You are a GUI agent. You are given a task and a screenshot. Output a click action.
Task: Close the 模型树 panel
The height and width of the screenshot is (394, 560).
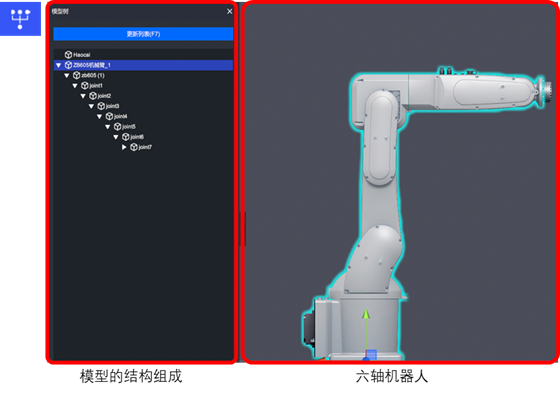(230, 11)
